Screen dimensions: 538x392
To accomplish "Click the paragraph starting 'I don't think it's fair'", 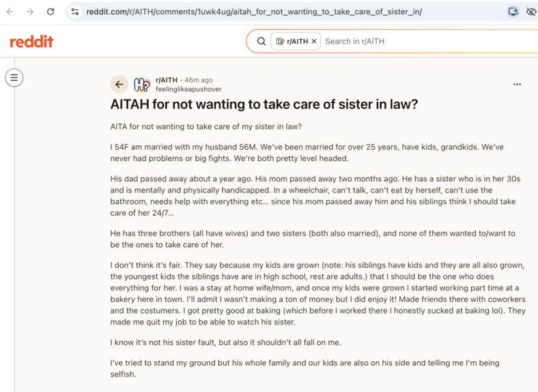I will (317, 294).
